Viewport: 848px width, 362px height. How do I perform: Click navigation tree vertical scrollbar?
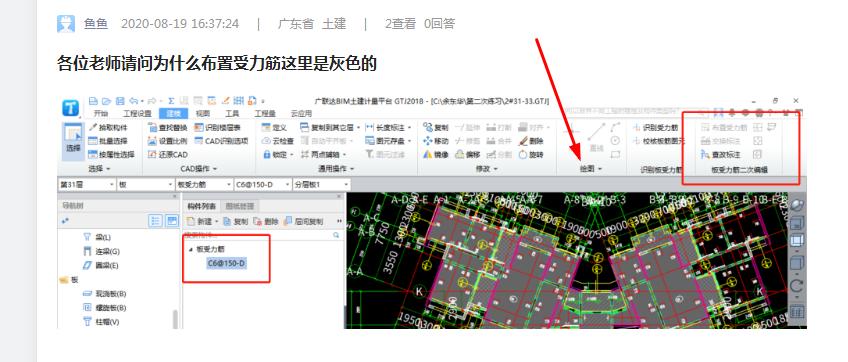point(175,319)
